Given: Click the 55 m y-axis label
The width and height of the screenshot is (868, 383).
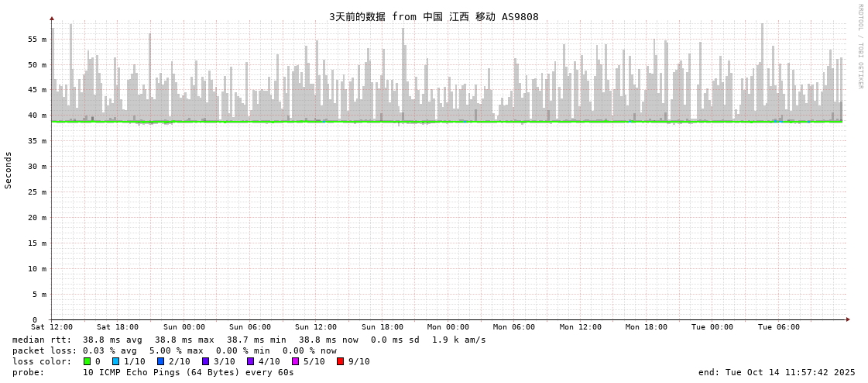Looking at the screenshot, I should 37,39.
